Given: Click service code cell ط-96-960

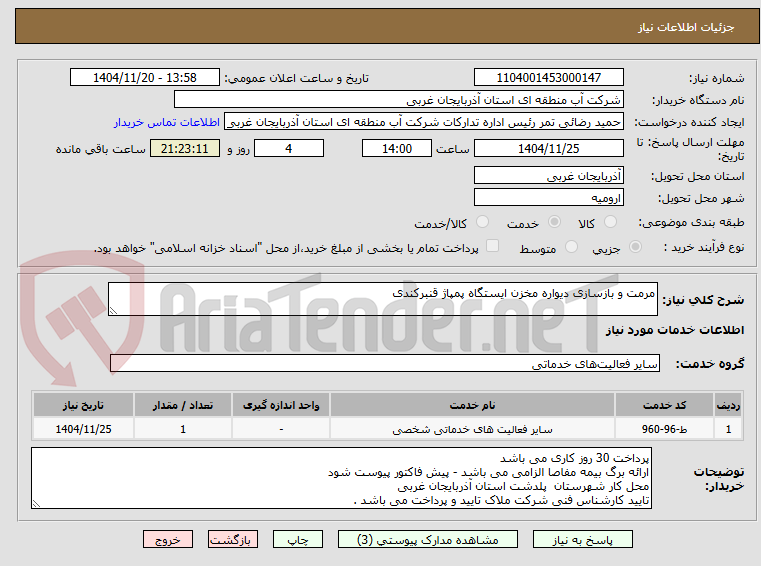Looking at the screenshot, I should point(664,429).
